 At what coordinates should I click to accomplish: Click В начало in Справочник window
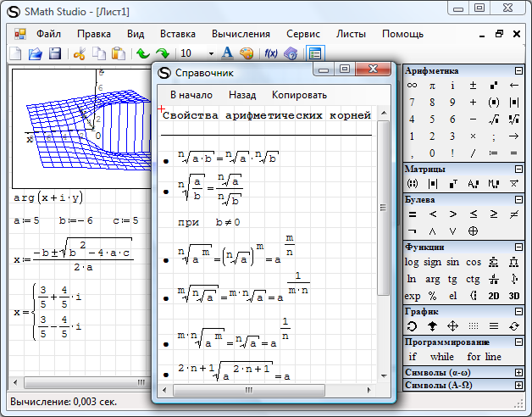pyautogui.click(x=191, y=95)
